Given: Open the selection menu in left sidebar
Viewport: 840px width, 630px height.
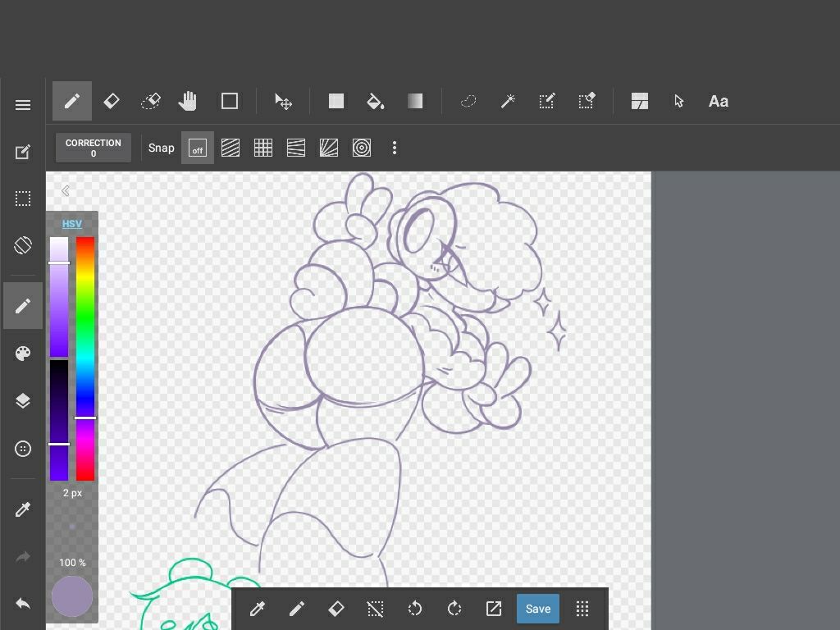Looking at the screenshot, I should [x=22, y=199].
